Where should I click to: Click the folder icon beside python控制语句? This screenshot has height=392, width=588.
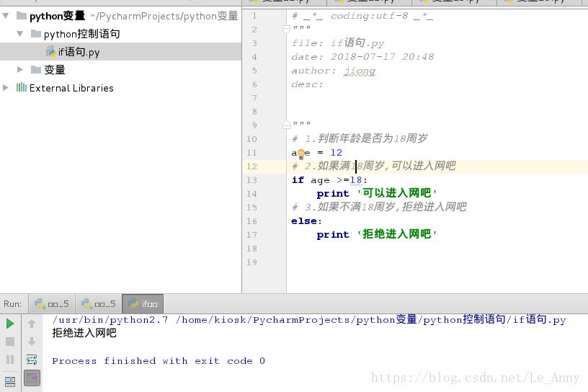point(35,34)
